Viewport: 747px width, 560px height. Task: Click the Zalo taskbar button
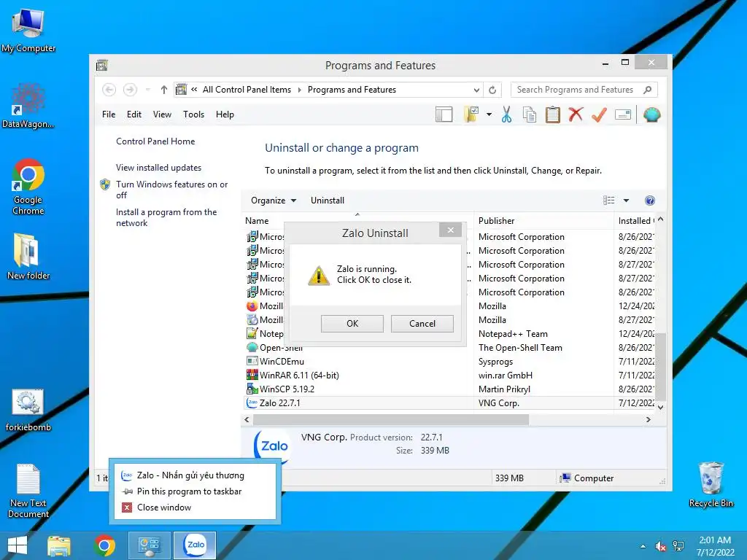[195, 545]
